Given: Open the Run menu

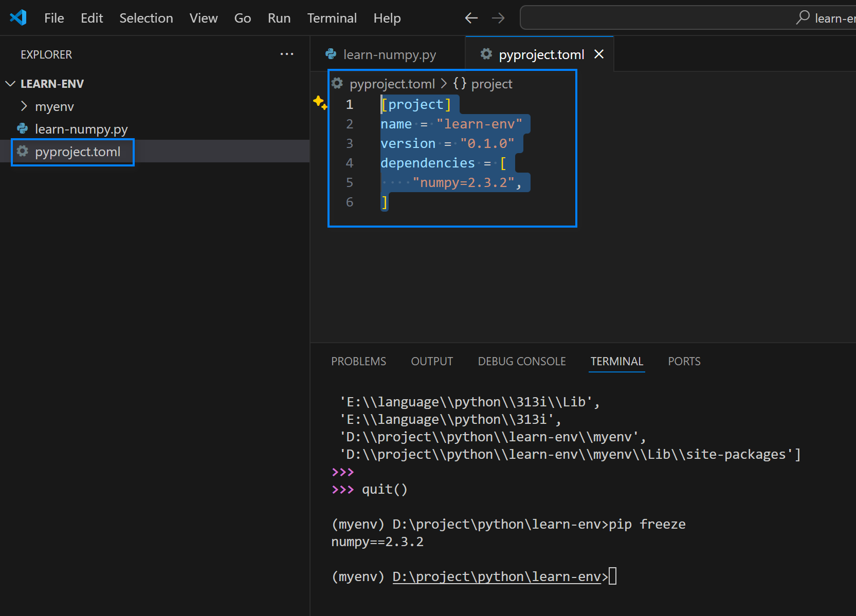Looking at the screenshot, I should (279, 18).
